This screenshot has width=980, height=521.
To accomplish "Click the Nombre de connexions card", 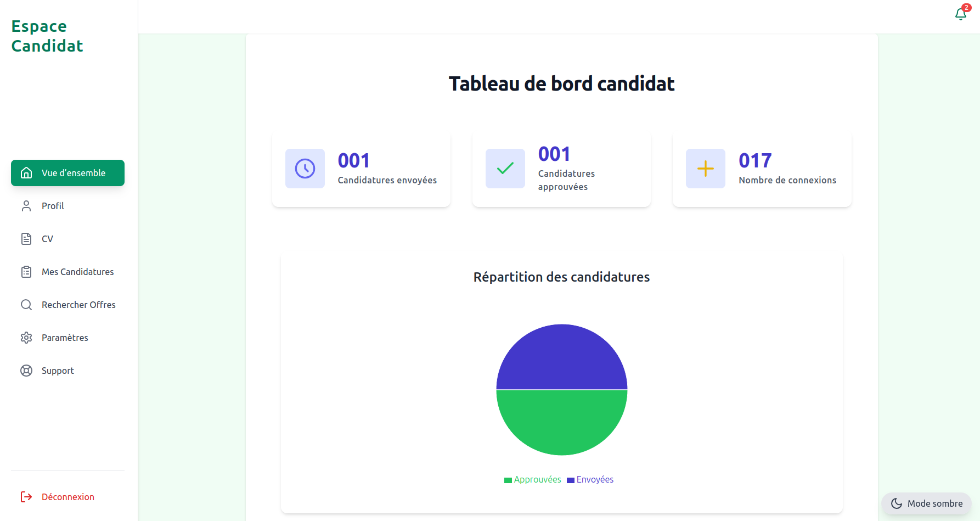I will pos(762,170).
